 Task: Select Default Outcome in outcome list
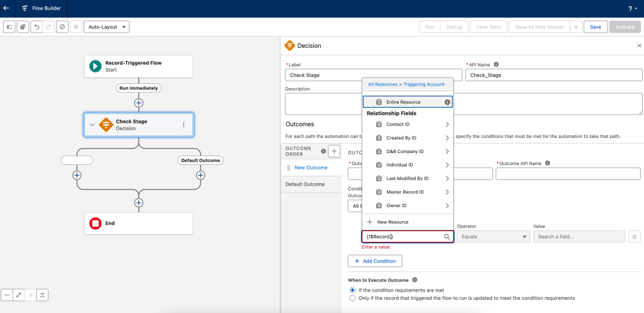pyautogui.click(x=311, y=185)
